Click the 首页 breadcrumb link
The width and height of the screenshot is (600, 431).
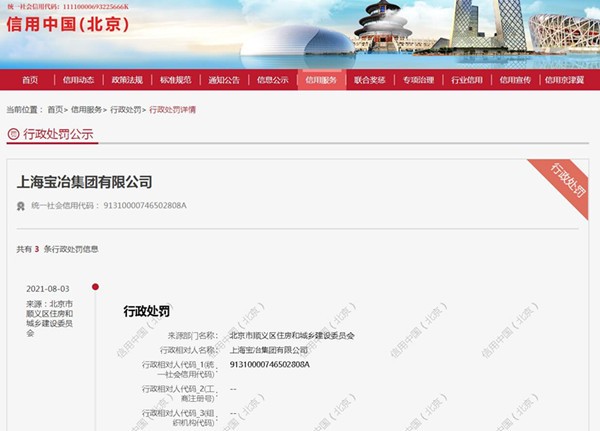[x=55, y=109]
